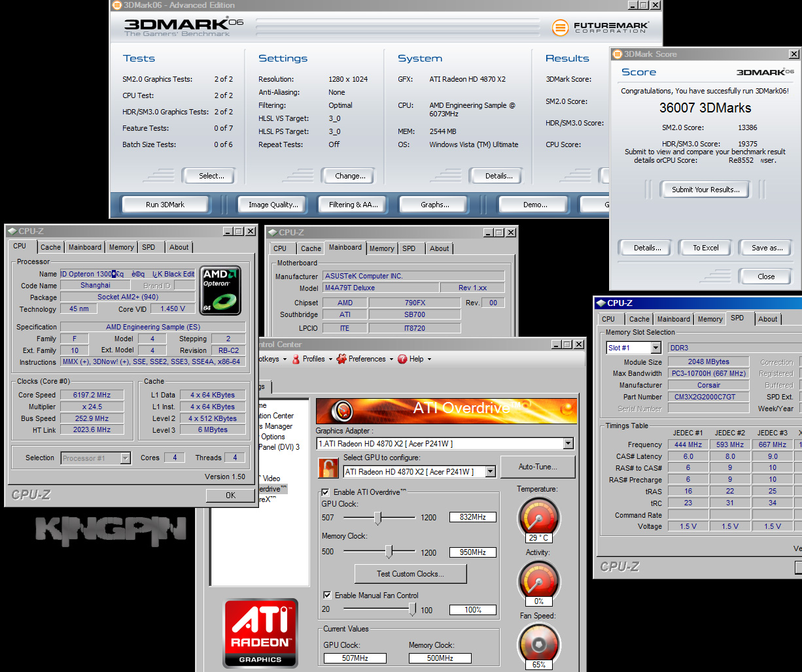Open Graphs in 3DMark06
The width and height of the screenshot is (802, 672).
435,205
